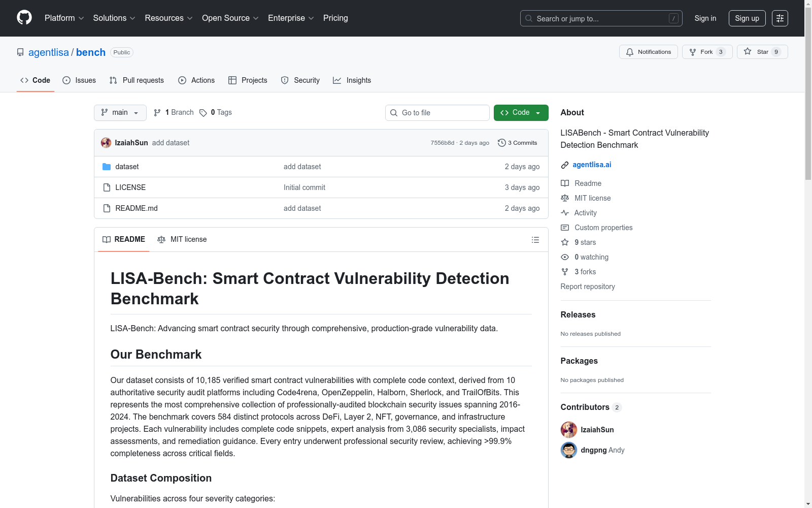Screen dimensions: 812x508
Task: Click the pulse icon beside Activity
Action: tap(565, 213)
